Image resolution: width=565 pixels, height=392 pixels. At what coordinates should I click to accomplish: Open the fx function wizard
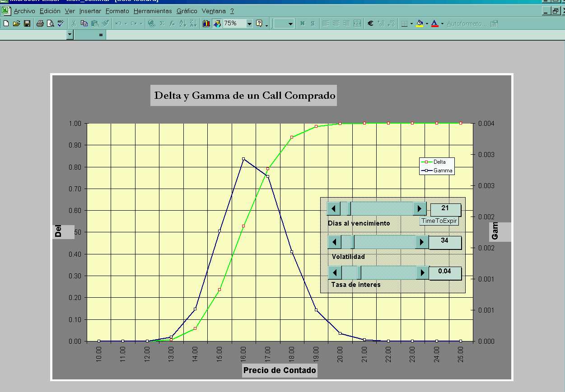(x=172, y=23)
